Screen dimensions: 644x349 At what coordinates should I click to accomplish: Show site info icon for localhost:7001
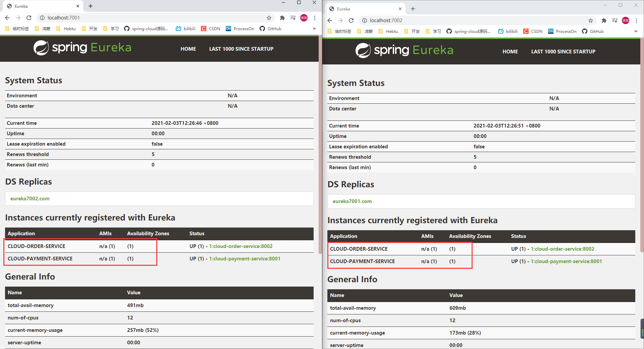click(42, 18)
